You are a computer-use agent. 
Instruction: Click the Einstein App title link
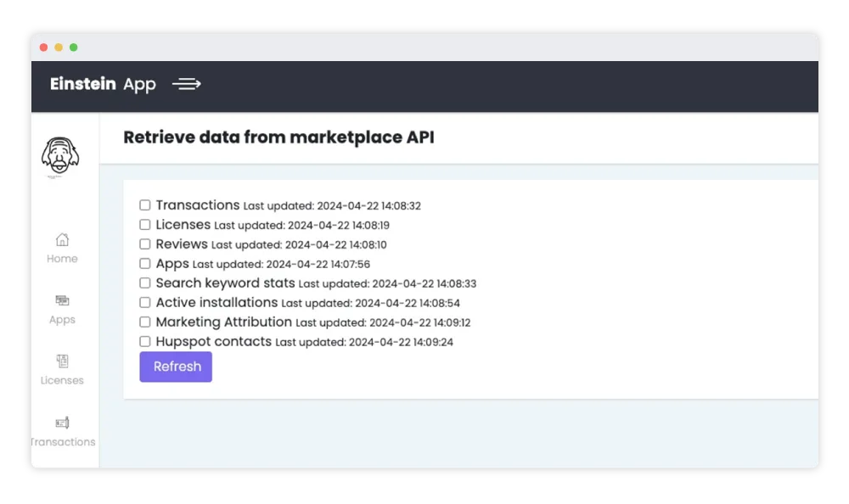click(103, 84)
